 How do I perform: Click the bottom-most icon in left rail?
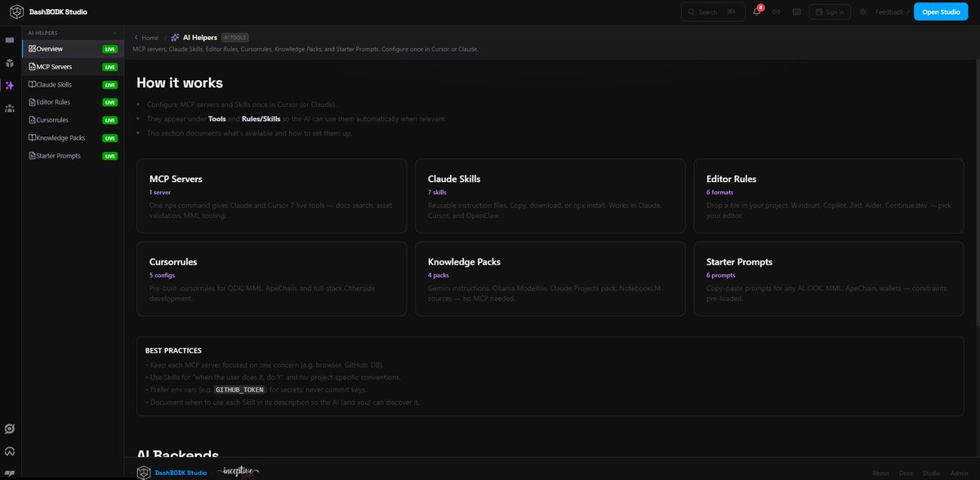coord(10,473)
